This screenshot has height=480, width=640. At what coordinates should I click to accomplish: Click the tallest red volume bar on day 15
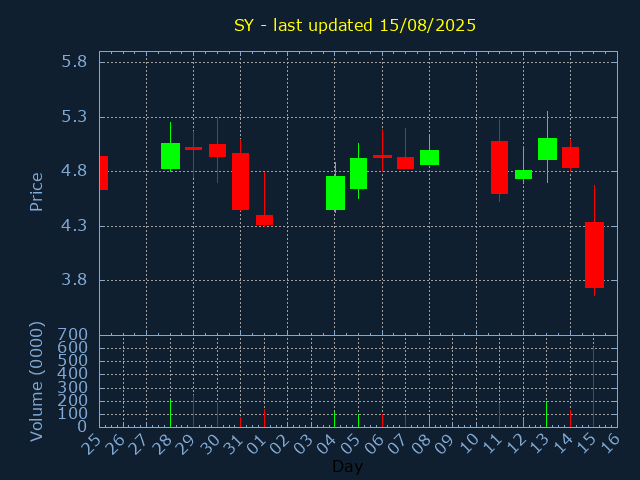(593, 387)
